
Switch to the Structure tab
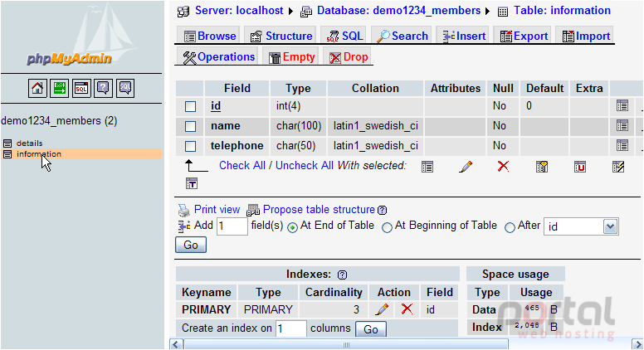[x=281, y=36]
